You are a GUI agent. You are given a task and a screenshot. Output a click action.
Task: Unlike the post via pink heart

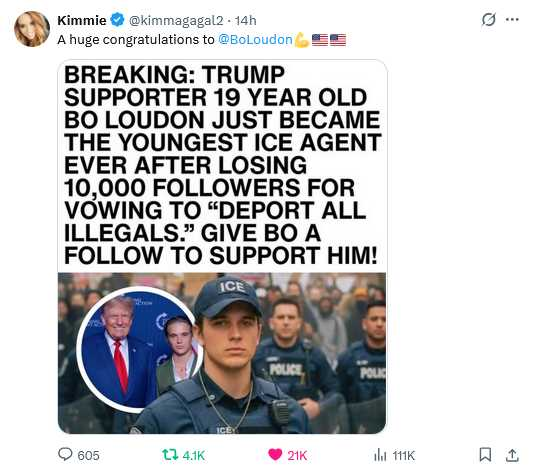pyautogui.click(x=275, y=454)
